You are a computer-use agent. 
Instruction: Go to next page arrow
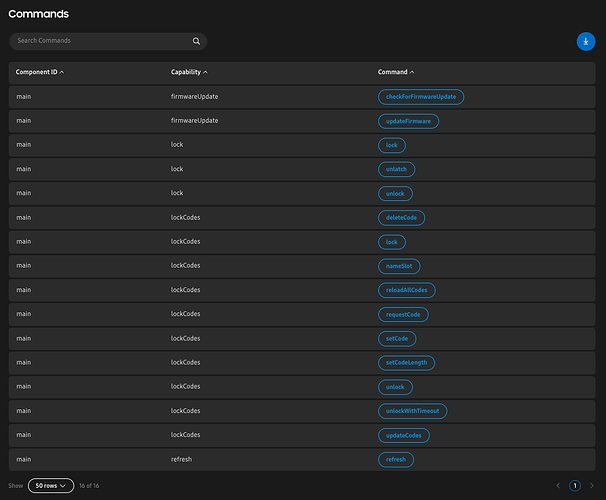pos(591,486)
